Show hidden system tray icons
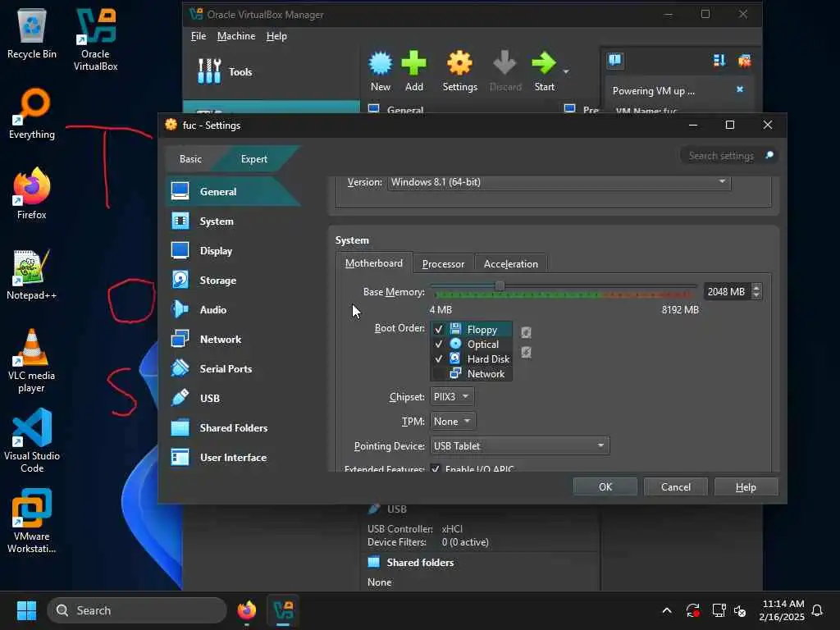 pos(667,610)
